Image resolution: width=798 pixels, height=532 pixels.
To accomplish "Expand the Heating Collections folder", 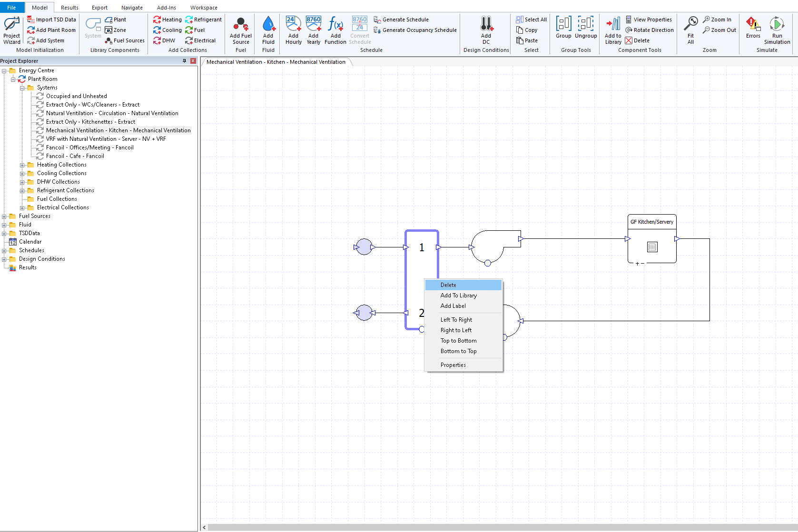I will [22, 165].
